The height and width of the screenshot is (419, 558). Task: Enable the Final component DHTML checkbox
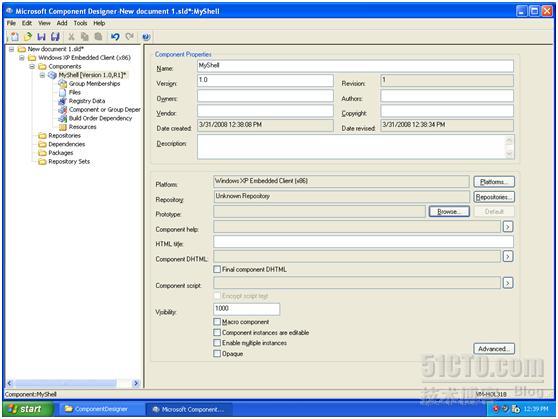pyautogui.click(x=217, y=269)
